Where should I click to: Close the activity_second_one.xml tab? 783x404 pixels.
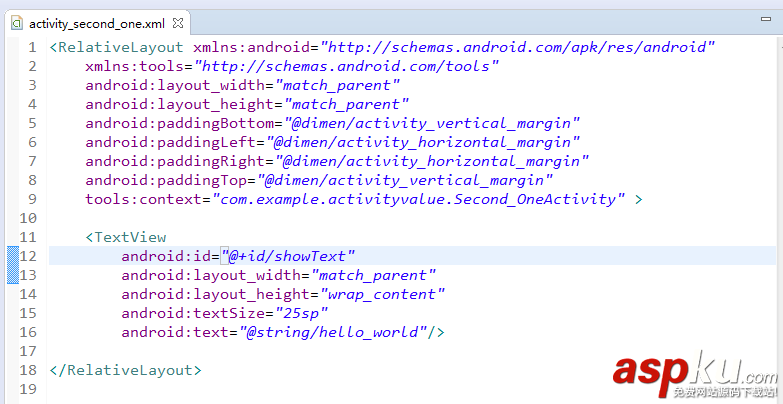(x=178, y=23)
